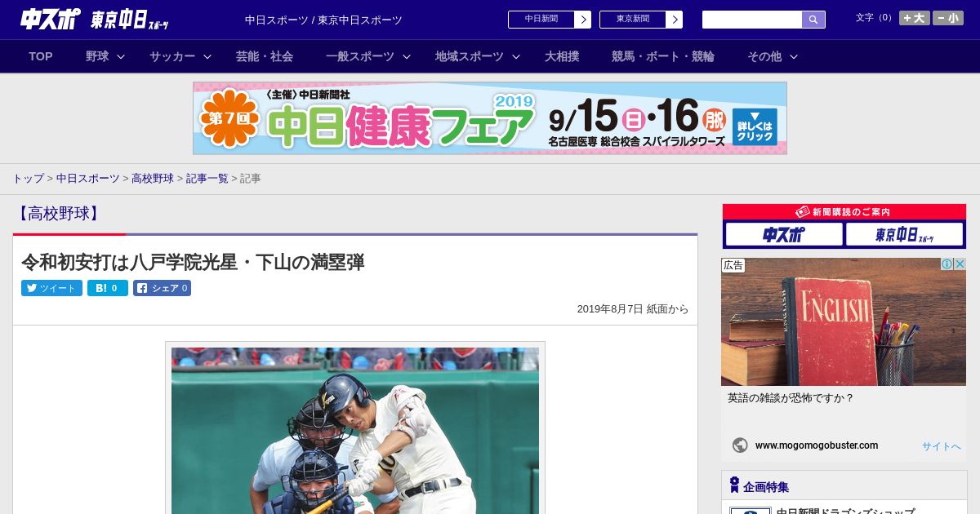Image resolution: width=980 pixels, height=514 pixels.
Task: Expand the 野球 dropdown chevron
Action: tap(121, 56)
